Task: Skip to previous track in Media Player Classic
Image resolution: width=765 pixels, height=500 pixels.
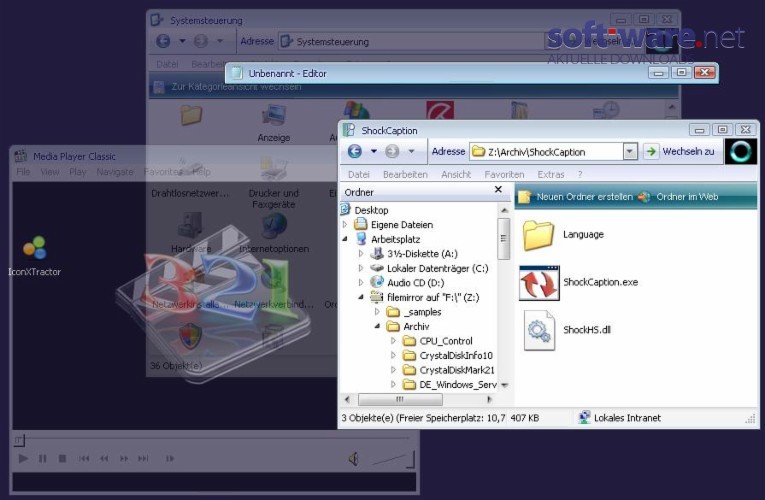Action: pos(84,459)
